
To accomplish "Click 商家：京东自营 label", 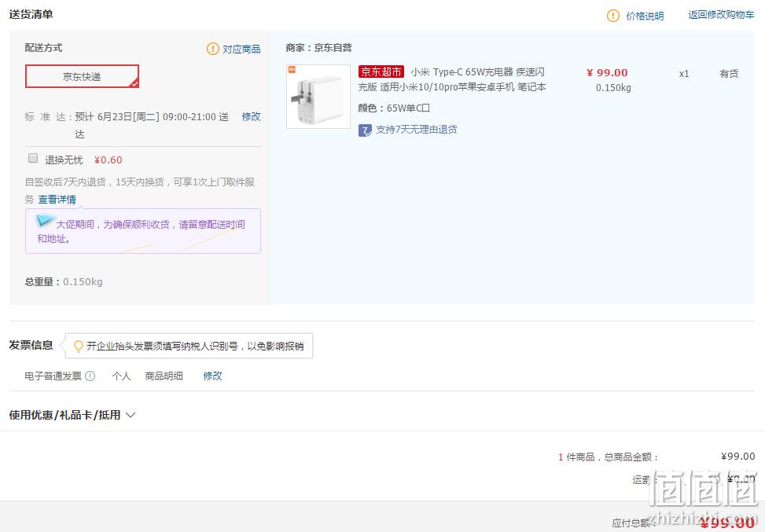I will point(318,48).
